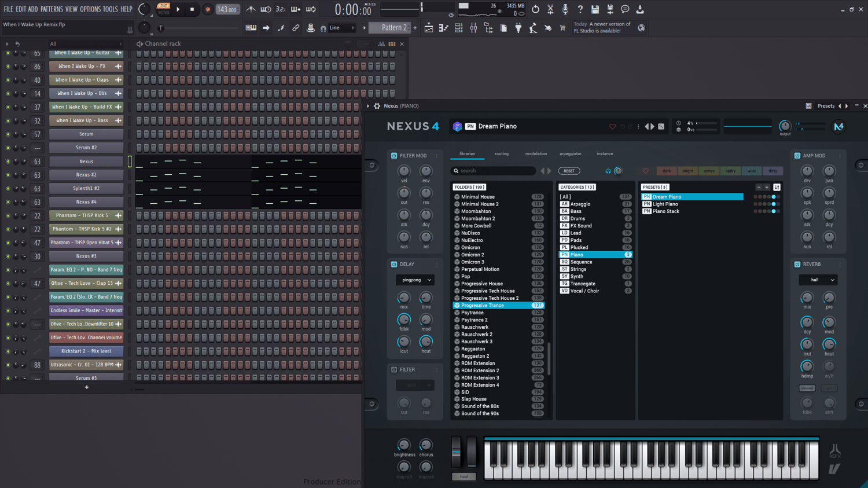The image size is (868, 488).
Task: Click the record button in transport
Action: (208, 9)
